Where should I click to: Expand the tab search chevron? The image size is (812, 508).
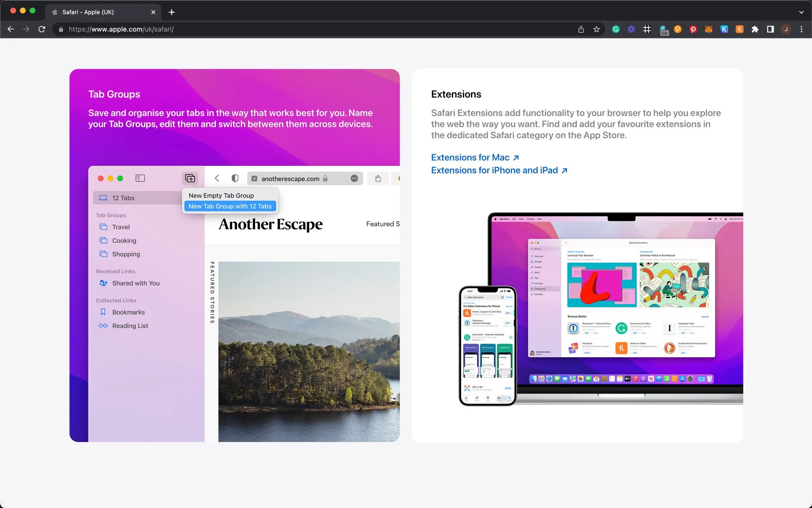(x=801, y=12)
